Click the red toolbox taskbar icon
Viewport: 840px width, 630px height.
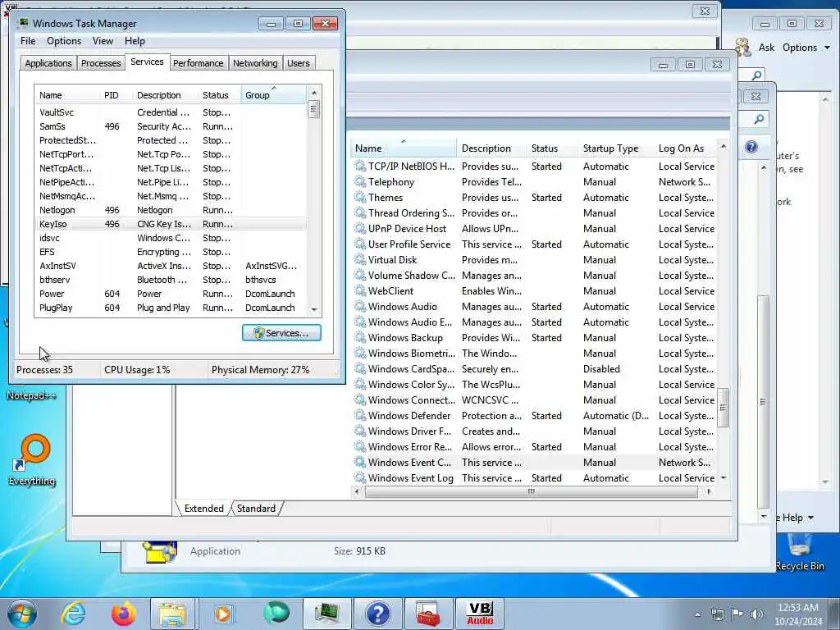coord(428,614)
